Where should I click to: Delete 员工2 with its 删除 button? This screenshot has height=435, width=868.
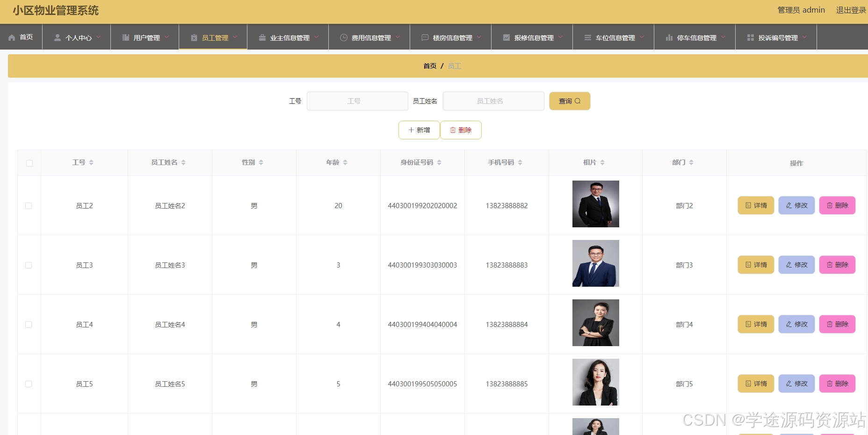tap(837, 205)
